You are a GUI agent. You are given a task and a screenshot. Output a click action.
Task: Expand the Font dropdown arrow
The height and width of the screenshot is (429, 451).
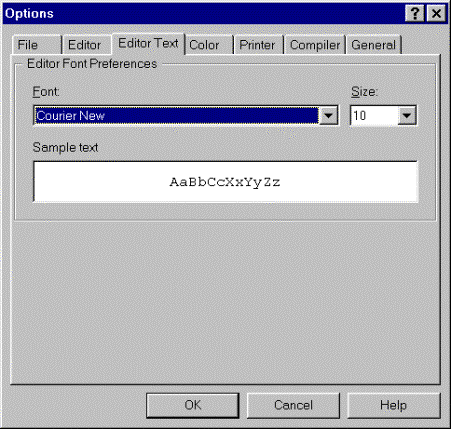pyautogui.click(x=328, y=116)
